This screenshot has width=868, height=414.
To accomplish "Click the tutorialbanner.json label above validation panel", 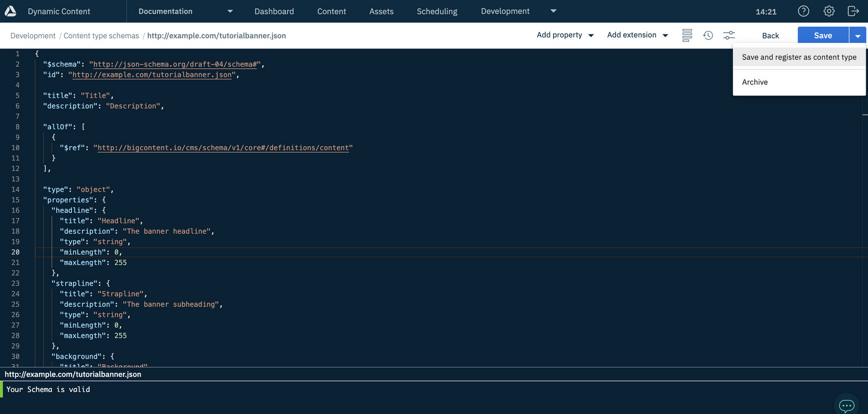I will click(x=73, y=374).
